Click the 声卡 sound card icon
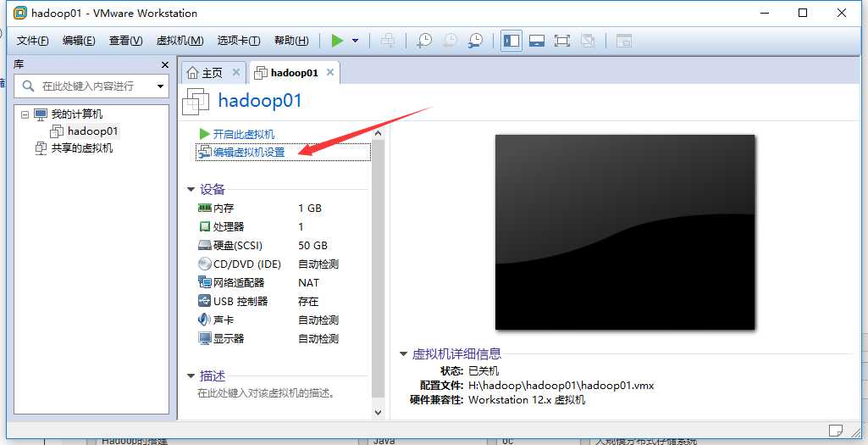 [x=204, y=320]
